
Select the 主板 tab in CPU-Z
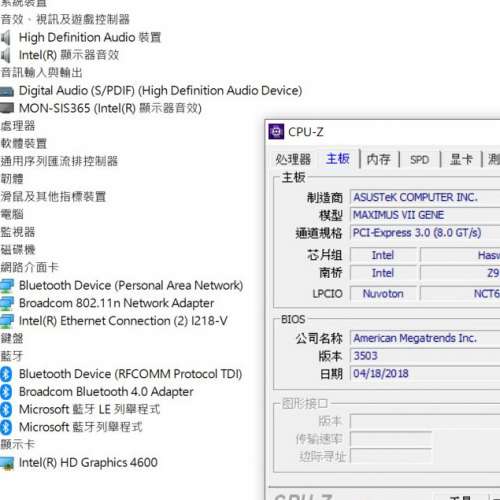coord(338,159)
